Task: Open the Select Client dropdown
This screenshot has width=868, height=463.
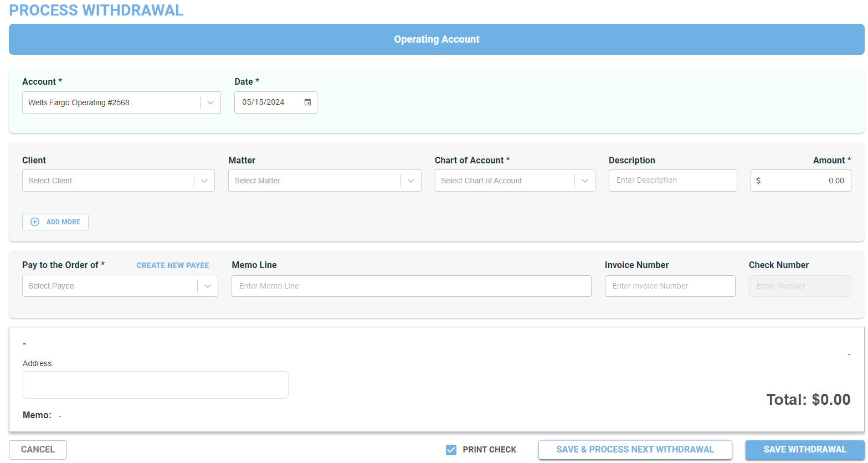Action: pos(119,181)
